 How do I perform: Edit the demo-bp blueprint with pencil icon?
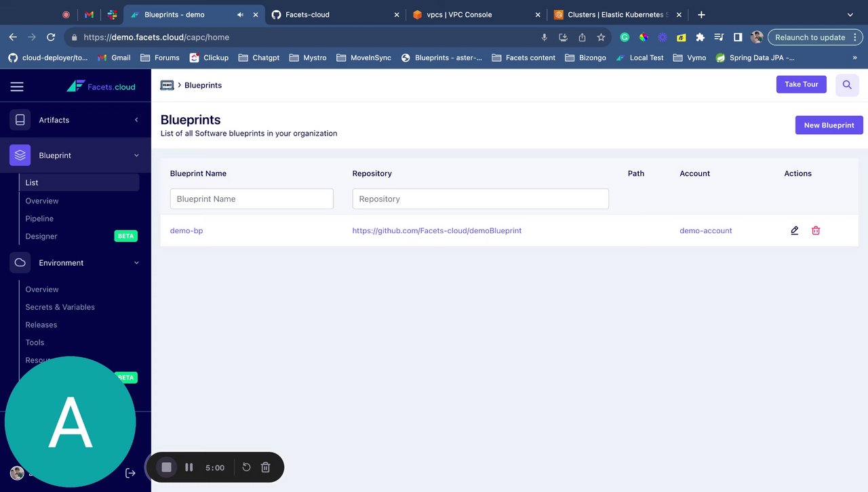795,230
